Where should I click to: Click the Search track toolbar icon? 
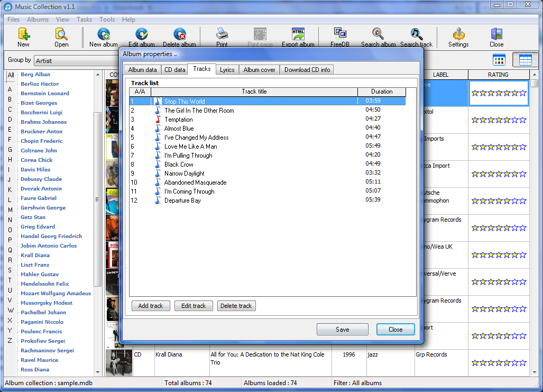[416, 34]
